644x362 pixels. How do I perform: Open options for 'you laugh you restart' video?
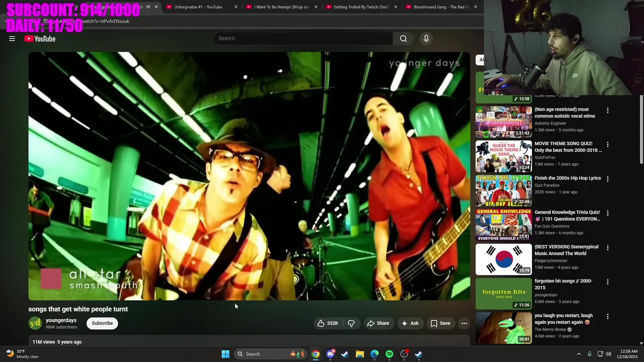[607, 316]
